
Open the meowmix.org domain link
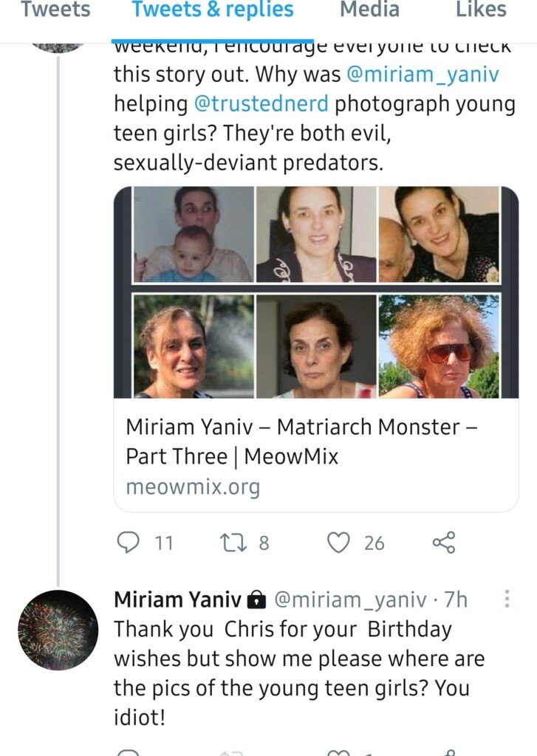(x=193, y=487)
